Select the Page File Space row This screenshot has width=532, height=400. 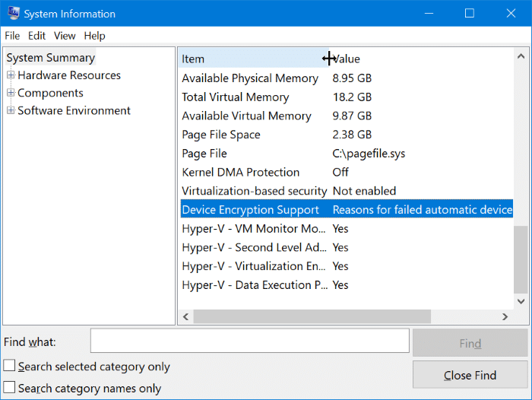[x=347, y=135]
